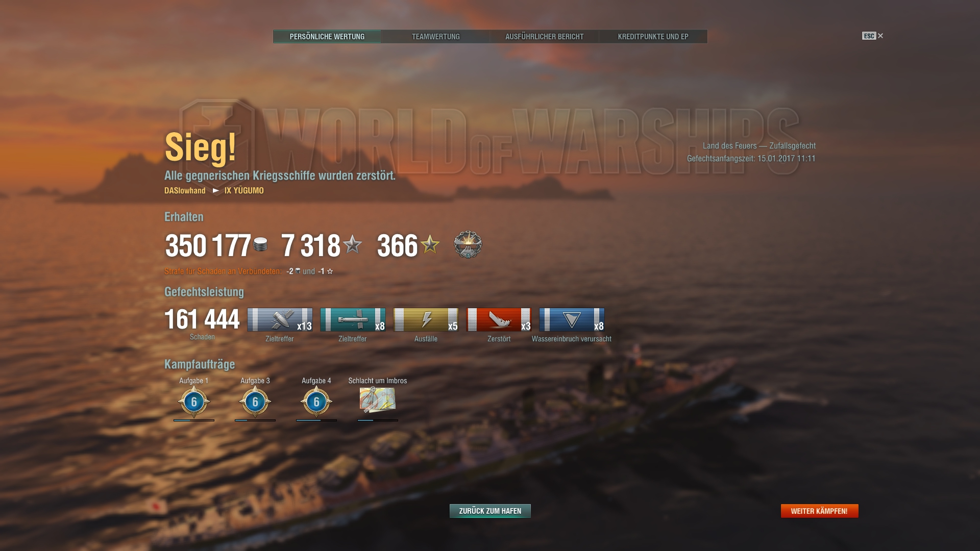Click the Schlacht um Imbros progress bar

point(378,420)
